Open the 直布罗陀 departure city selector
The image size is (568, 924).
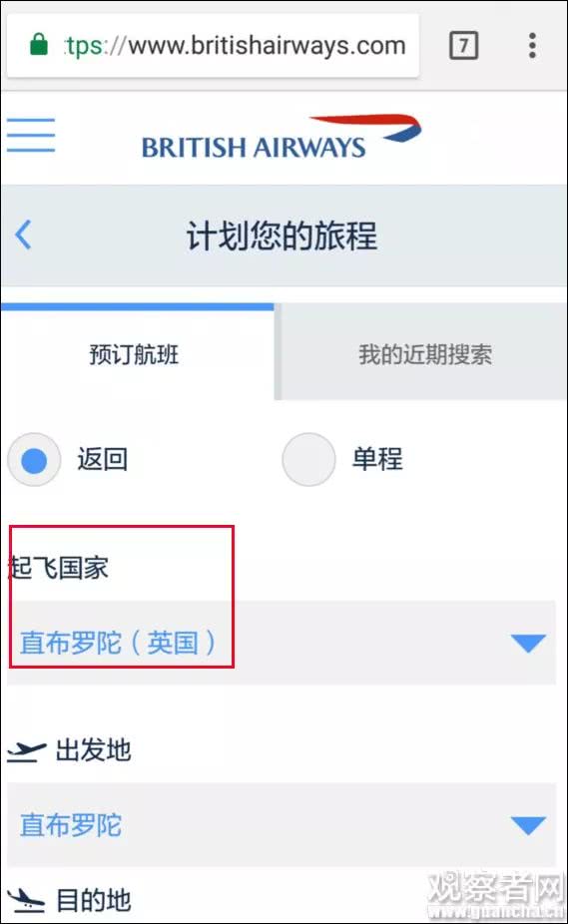pyautogui.click(x=282, y=824)
